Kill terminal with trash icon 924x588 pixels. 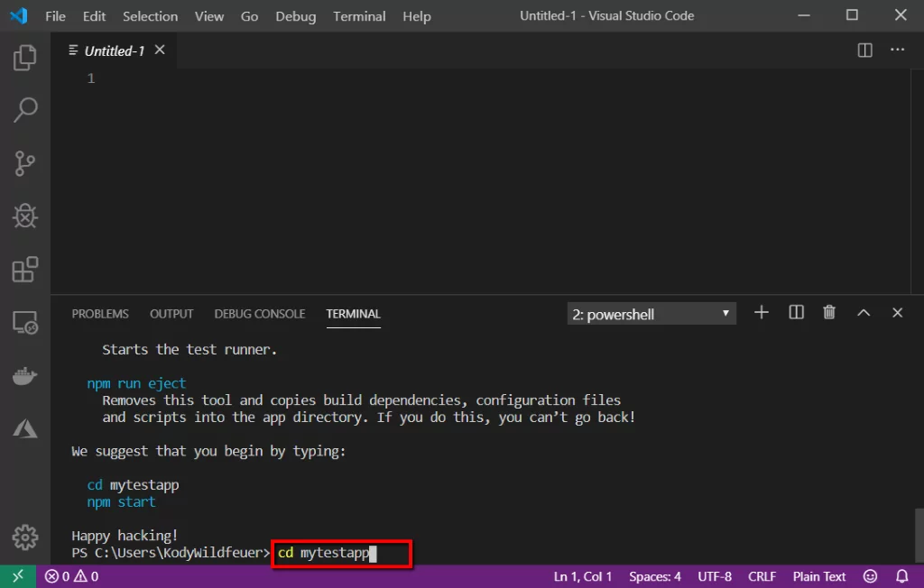coord(829,312)
